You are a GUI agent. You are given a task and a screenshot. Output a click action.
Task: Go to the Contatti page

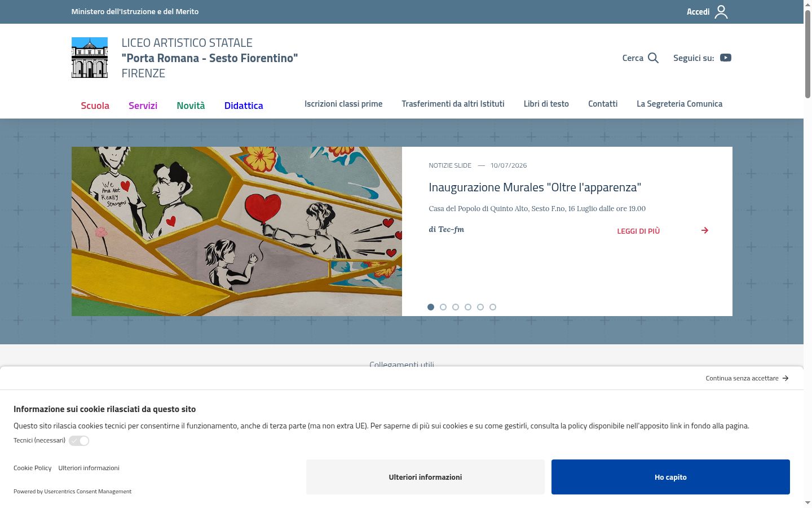click(603, 104)
